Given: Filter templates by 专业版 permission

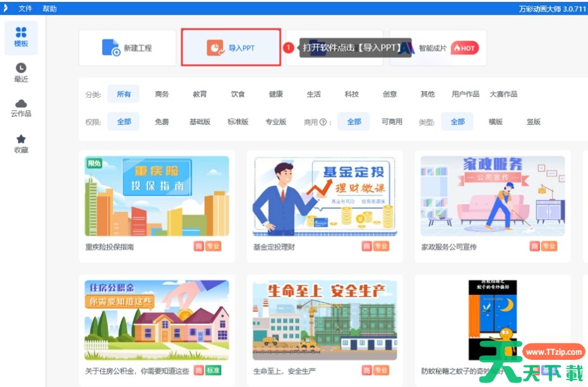Looking at the screenshot, I should (x=275, y=121).
